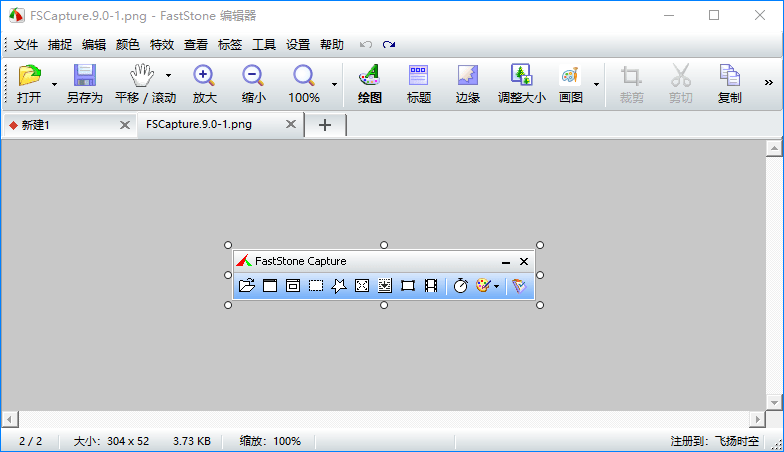
Task: Open the 特效 menu
Action: pos(162,44)
